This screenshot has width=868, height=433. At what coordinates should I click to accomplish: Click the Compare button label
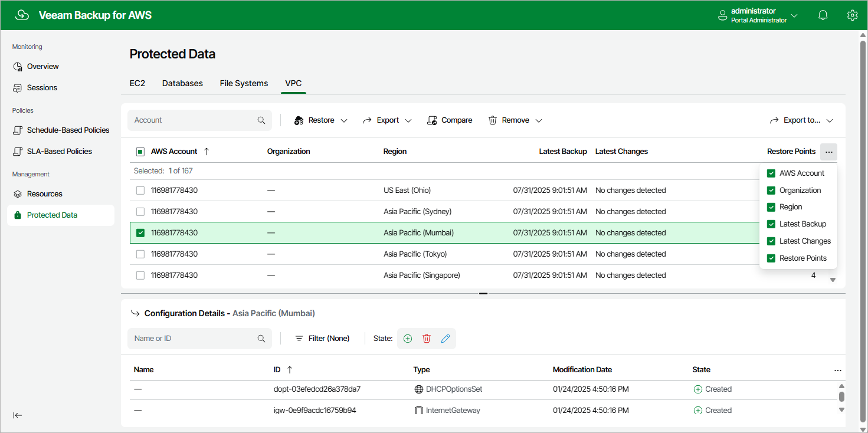coord(457,120)
